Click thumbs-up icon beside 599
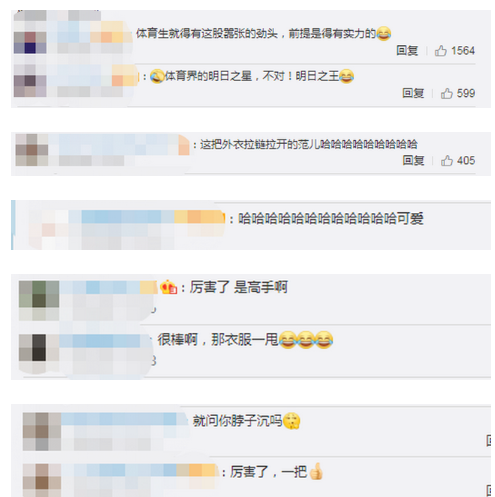 (447, 93)
